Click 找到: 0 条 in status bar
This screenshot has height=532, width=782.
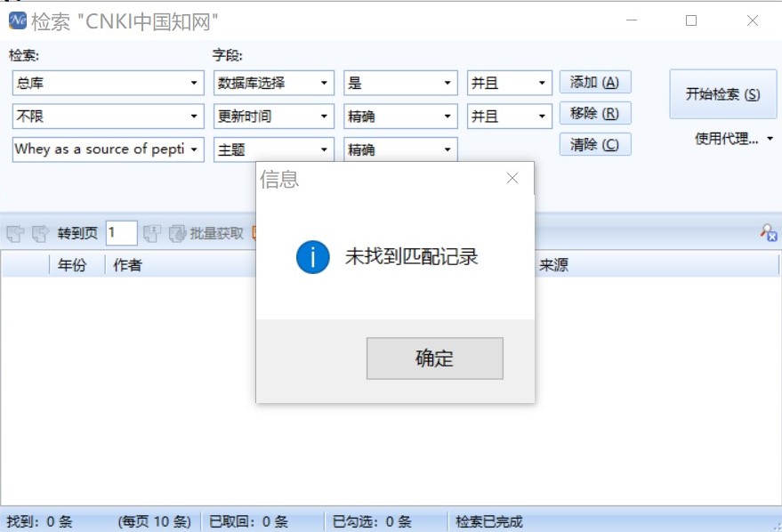[40, 521]
